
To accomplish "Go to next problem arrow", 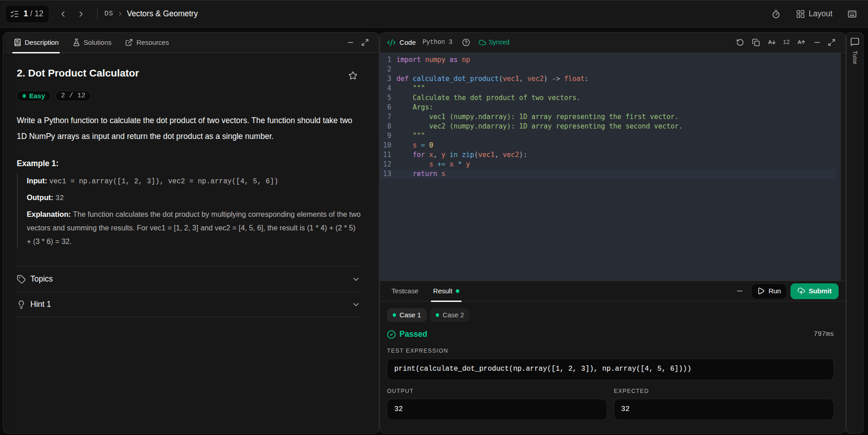I will (x=81, y=14).
